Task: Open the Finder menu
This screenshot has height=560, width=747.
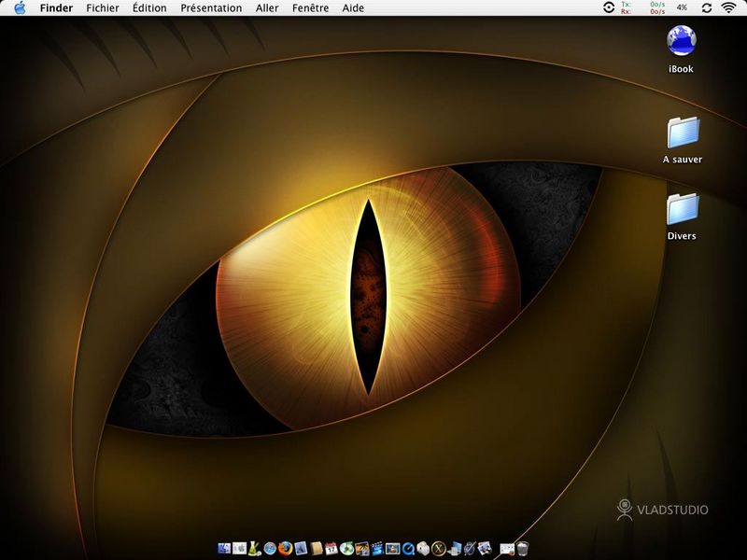Action: (x=56, y=8)
